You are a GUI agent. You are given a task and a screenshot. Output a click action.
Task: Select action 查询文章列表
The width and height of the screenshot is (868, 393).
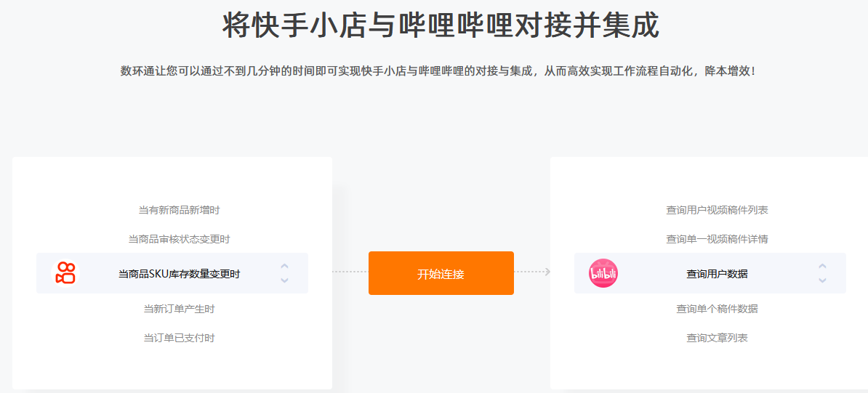(x=717, y=338)
